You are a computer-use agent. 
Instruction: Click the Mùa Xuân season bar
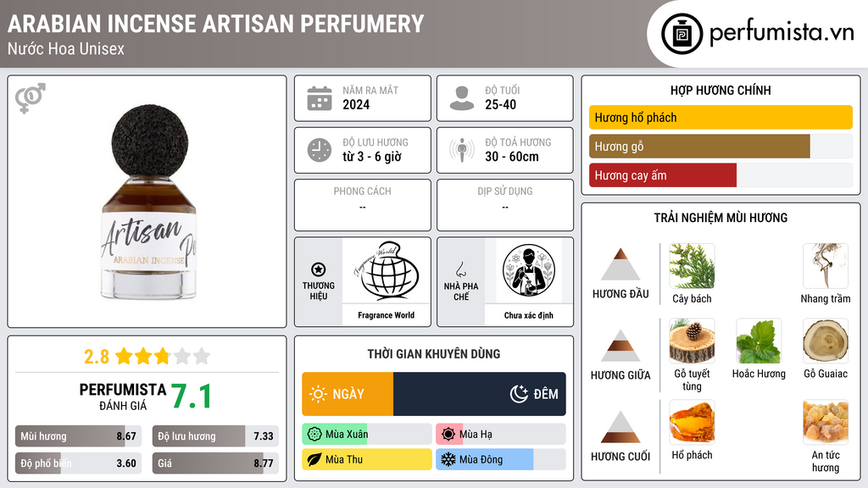pyautogui.click(x=367, y=435)
